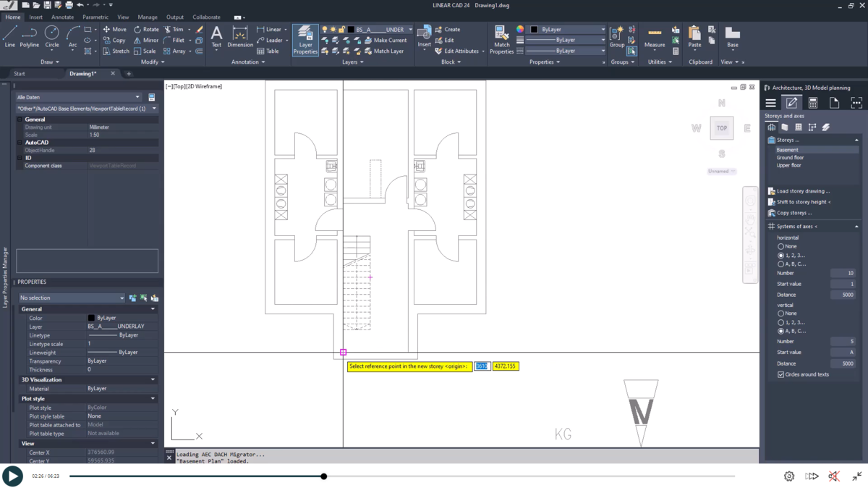Launch the Copy storeys command
The image size is (868, 488).
[x=799, y=212]
